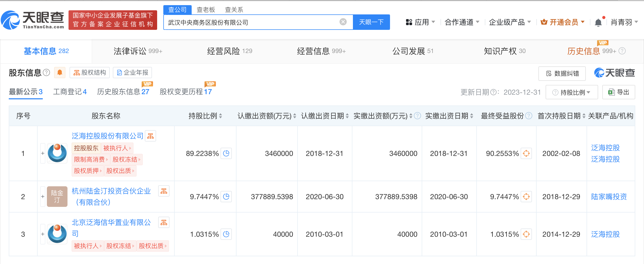Open the 应用 dropdown menu

tap(420, 22)
